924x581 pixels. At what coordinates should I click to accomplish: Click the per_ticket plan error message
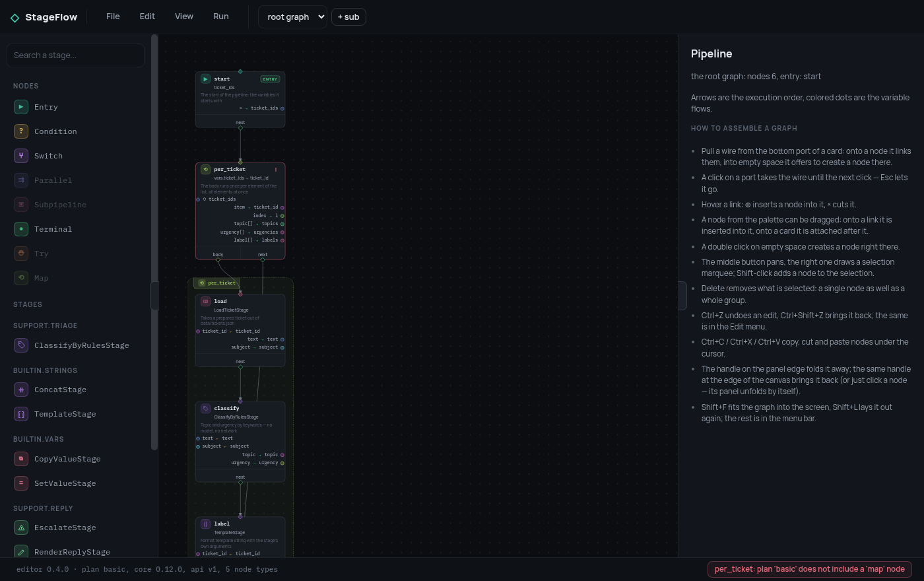(810, 569)
